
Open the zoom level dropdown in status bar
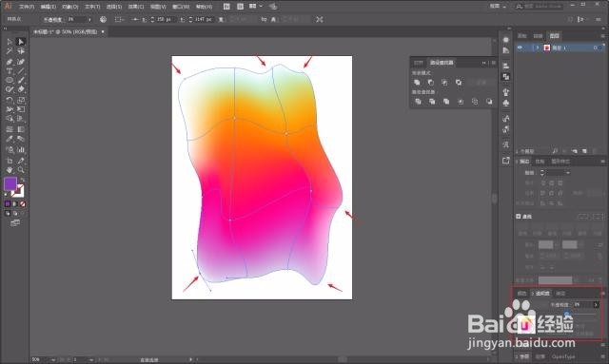pos(53,360)
